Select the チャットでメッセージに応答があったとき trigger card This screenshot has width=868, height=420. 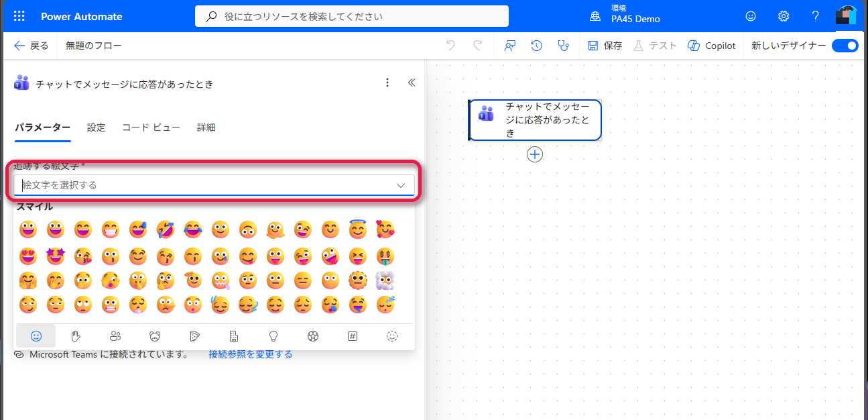pos(535,120)
